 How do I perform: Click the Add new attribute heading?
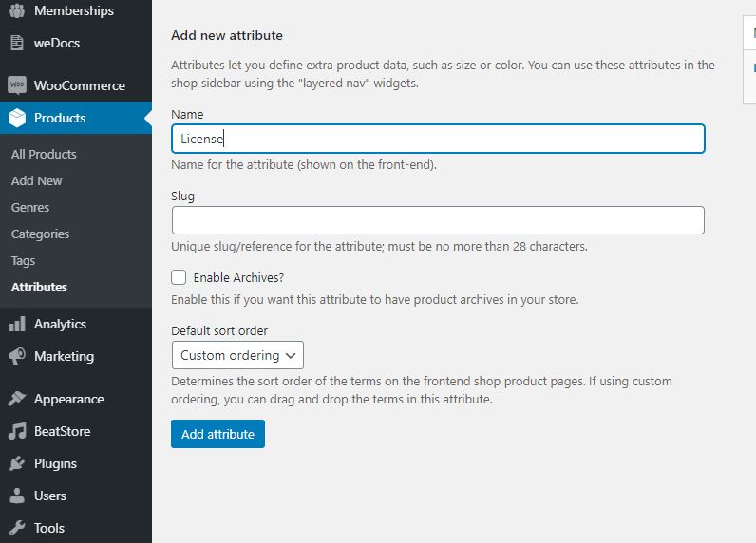227,35
